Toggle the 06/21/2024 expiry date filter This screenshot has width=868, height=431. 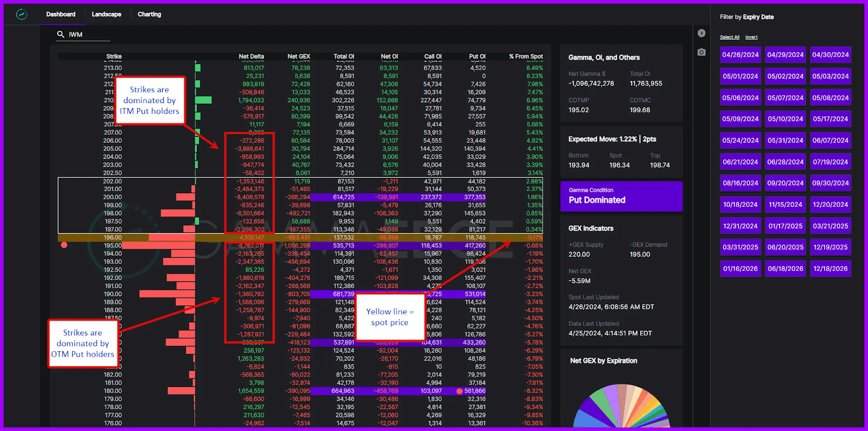coord(740,162)
